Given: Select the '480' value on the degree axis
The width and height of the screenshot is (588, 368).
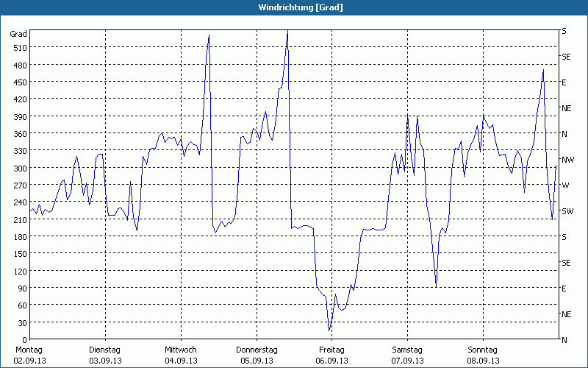Looking at the screenshot, I should [x=21, y=65].
